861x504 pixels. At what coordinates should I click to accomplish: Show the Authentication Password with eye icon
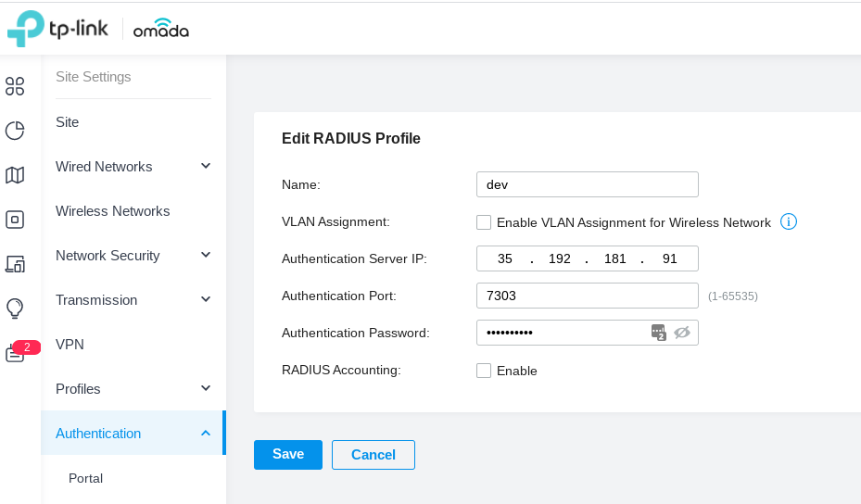click(682, 333)
